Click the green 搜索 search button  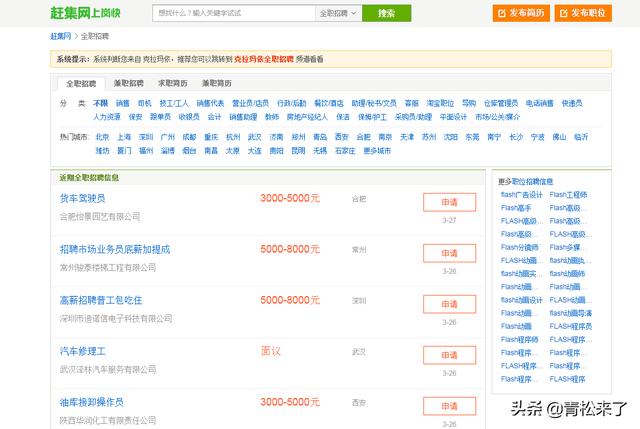click(x=386, y=14)
